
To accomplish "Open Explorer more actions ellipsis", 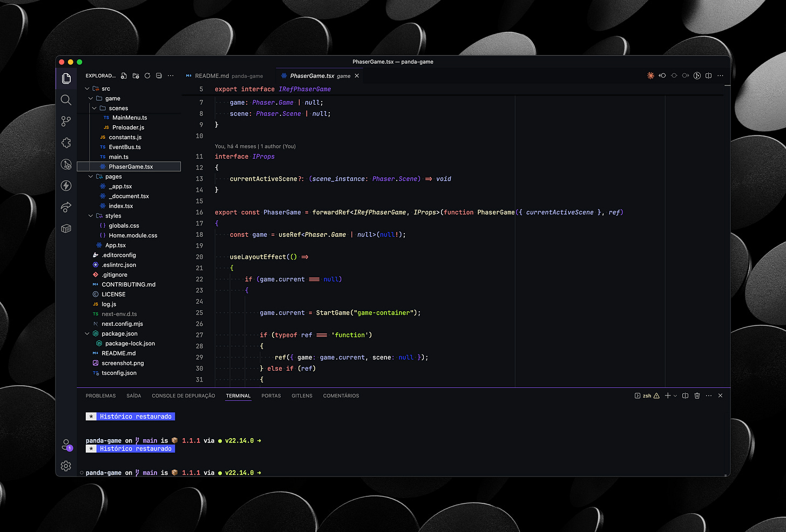I will click(171, 76).
